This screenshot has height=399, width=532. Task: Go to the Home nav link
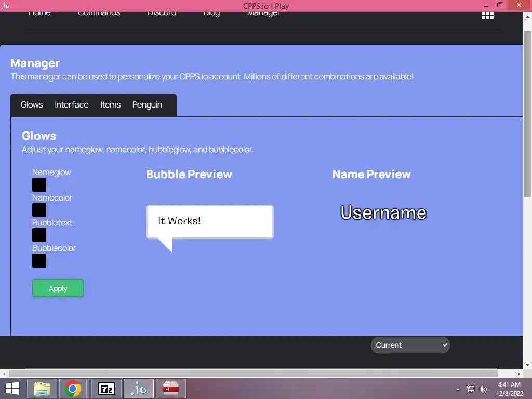click(x=39, y=14)
